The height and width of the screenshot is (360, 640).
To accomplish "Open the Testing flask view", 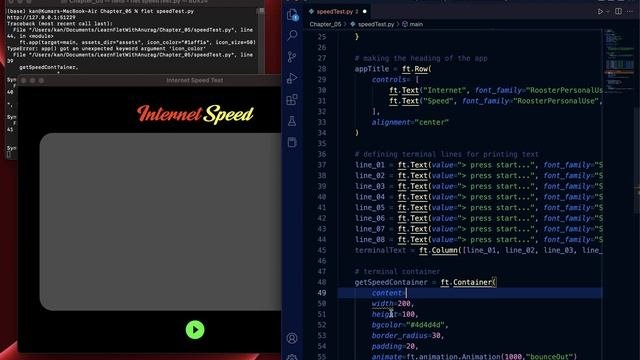I will [x=292, y=121].
